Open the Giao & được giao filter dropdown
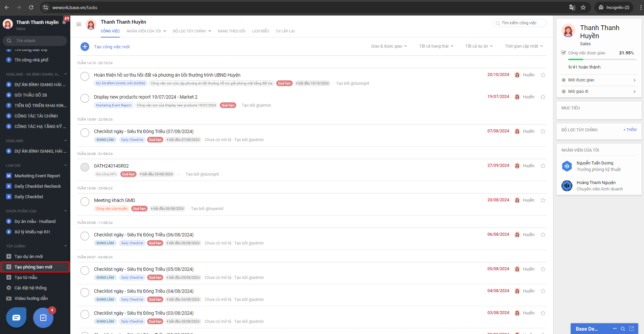Viewport: 644px width, 334px height. [x=389, y=46]
